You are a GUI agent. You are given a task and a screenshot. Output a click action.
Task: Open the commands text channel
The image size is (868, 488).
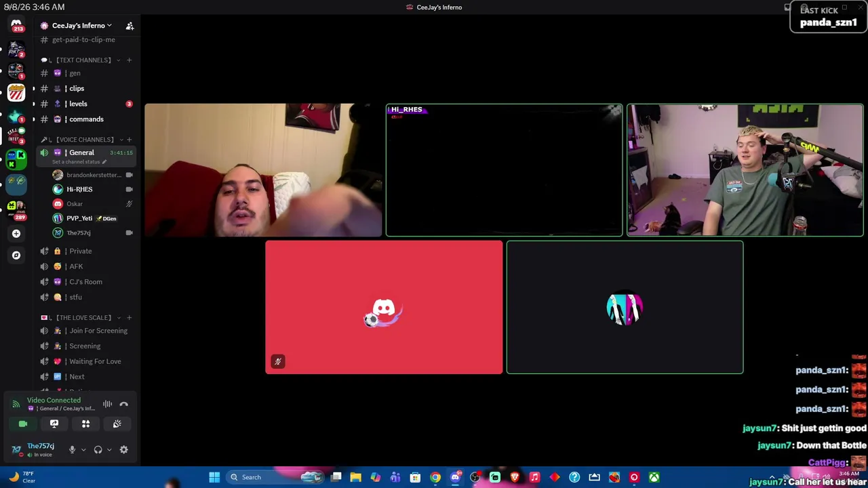(87, 119)
